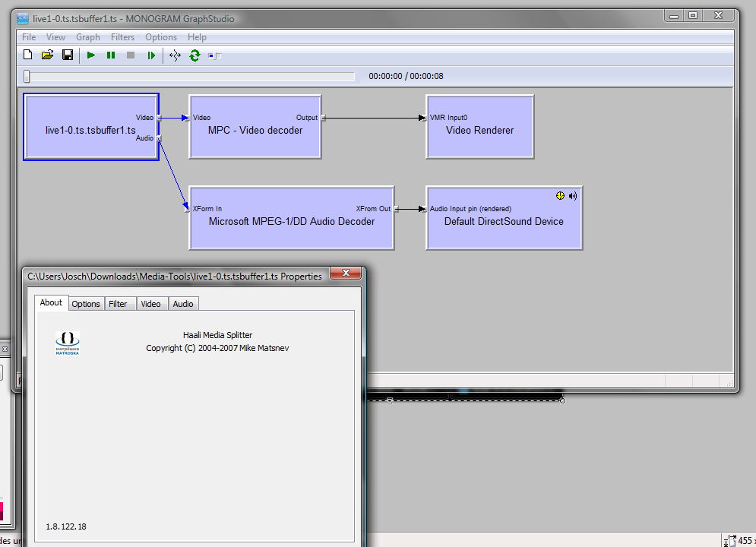The image size is (756, 547).
Task: Click the Audio output pin of source filter
Action: pos(159,138)
